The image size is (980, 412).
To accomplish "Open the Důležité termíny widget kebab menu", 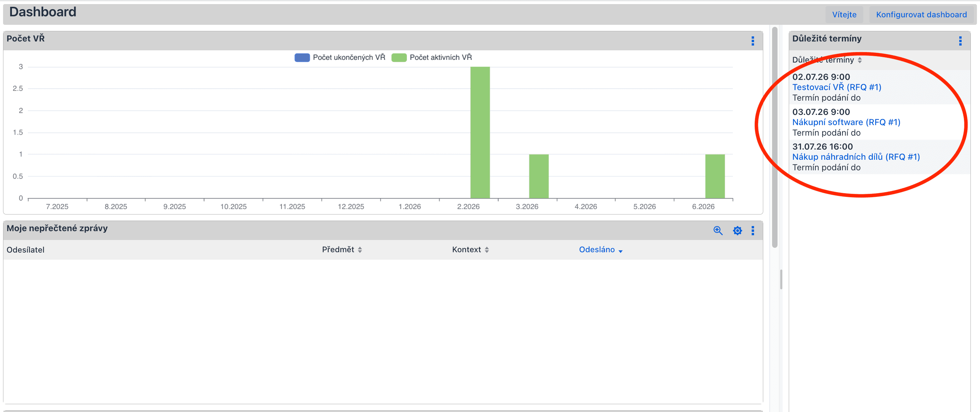I will point(960,41).
